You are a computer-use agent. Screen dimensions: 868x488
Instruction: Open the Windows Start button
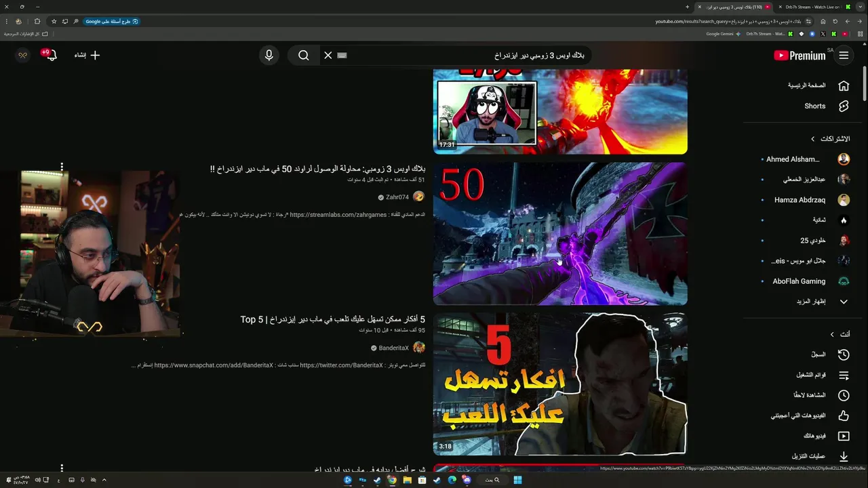[x=517, y=480]
